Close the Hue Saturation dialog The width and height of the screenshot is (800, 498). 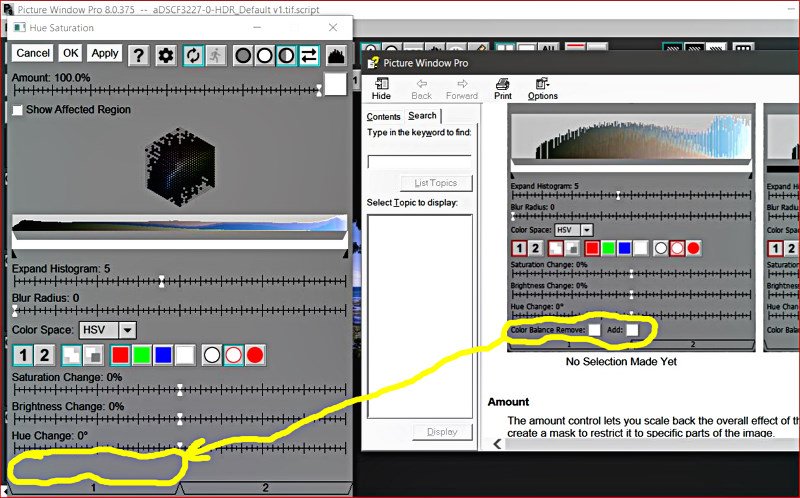333,27
